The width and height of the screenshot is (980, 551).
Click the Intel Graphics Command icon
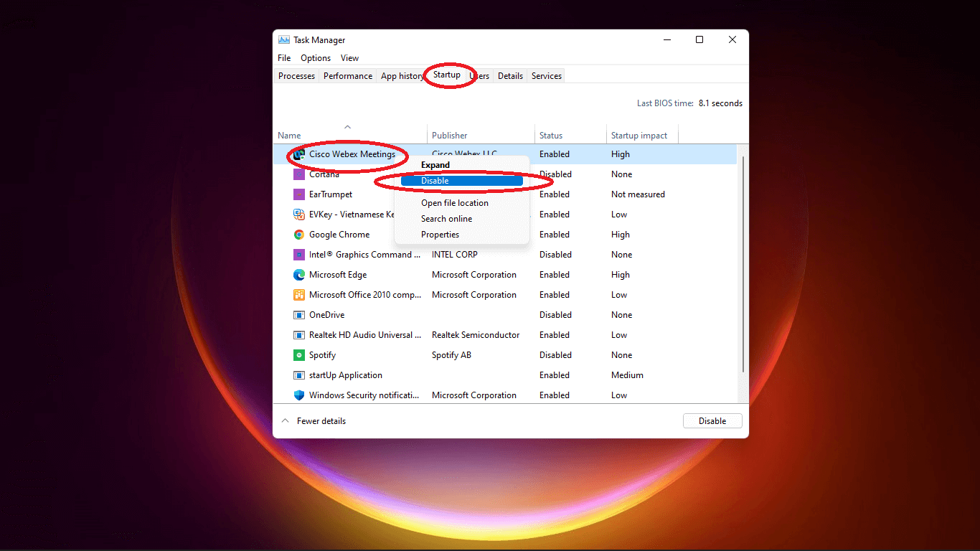[x=299, y=255]
